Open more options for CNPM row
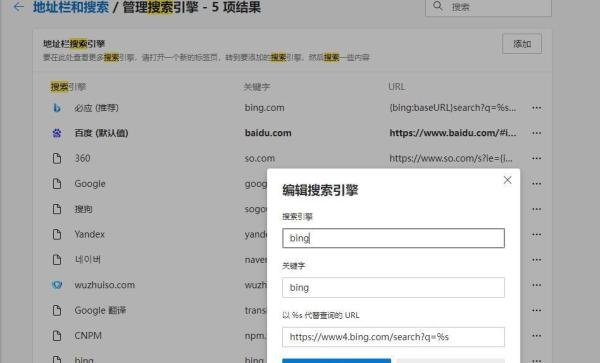600x363 pixels. coord(536,335)
